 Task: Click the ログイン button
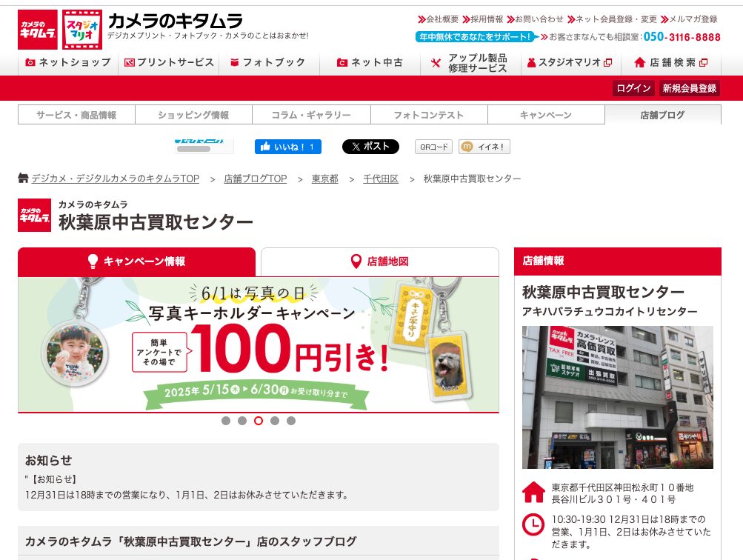pyautogui.click(x=633, y=88)
